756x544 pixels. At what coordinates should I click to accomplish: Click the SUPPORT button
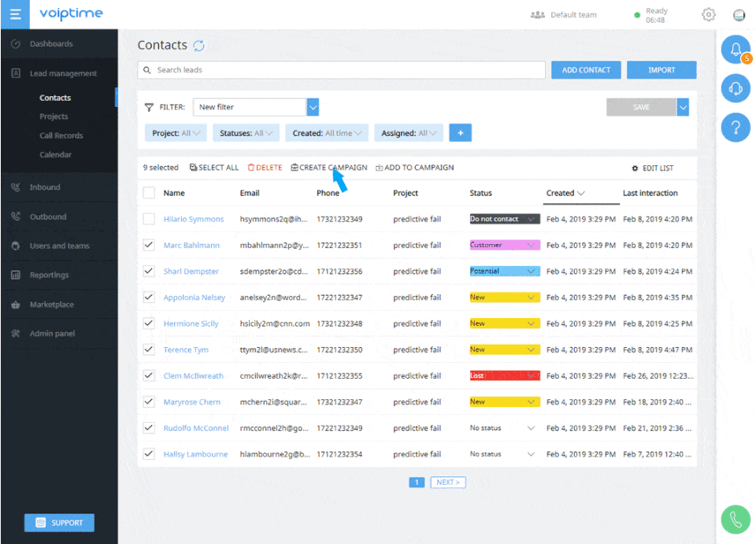59,523
